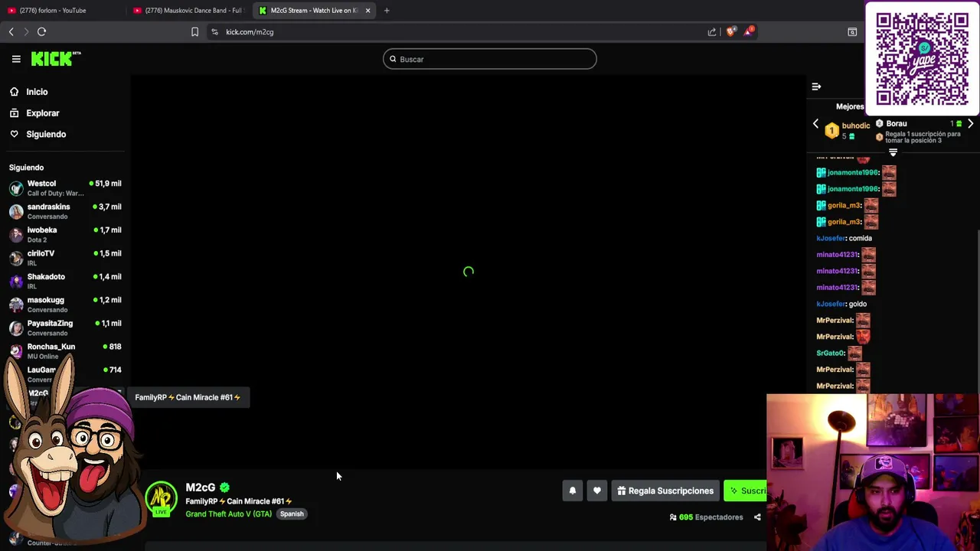Click Westcol's avatar
980x551 pixels.
click(16, 188)
